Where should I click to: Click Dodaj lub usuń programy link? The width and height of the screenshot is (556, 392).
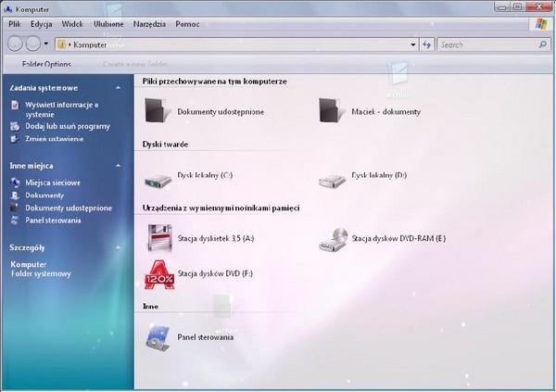68,125
